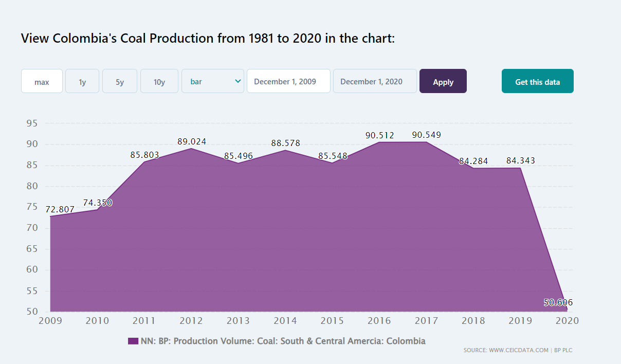Choose the 5y time range
The width and height of the screenshot is (621, 364).
120,81
